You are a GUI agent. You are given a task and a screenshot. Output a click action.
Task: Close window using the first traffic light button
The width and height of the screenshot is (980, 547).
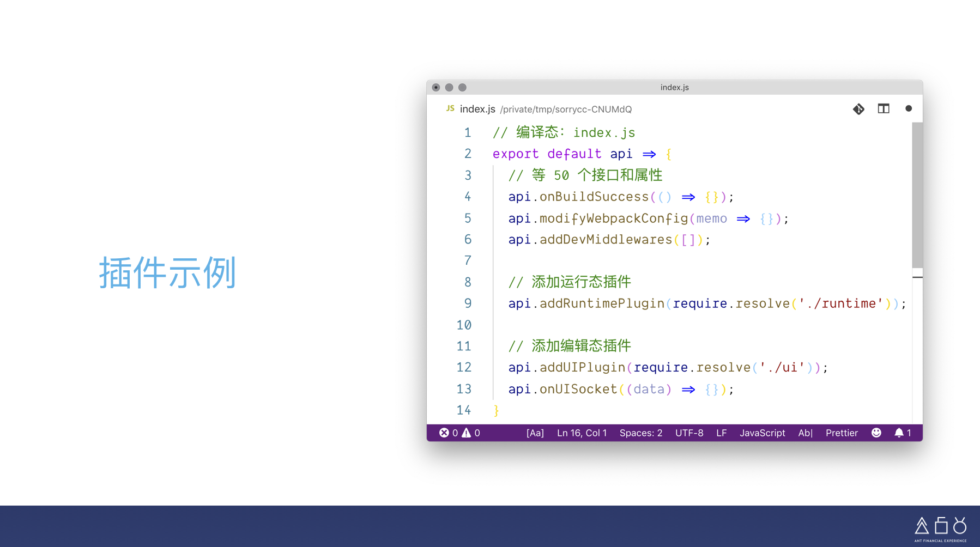point(436,87)
